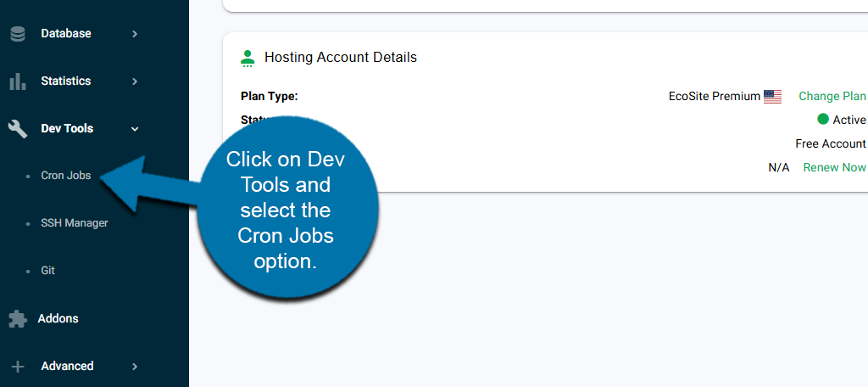Screen dimensions: 868x387
Task: Open the Addons sidebar label
Action: tap(58, 319)
